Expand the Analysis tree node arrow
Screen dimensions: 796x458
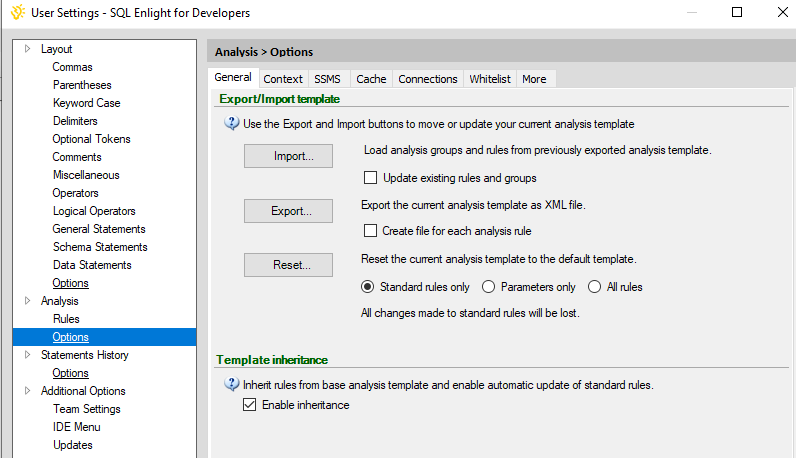(27, 301)
